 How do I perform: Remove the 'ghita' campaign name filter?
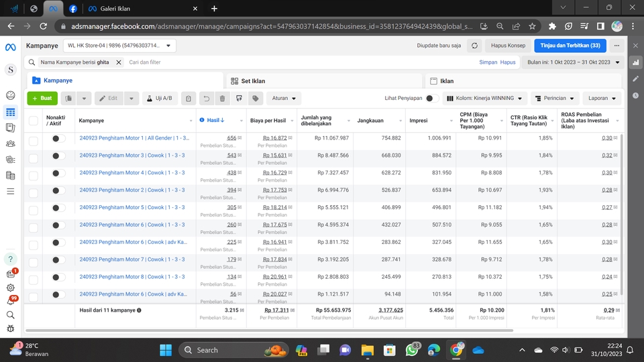coord(119,62)
